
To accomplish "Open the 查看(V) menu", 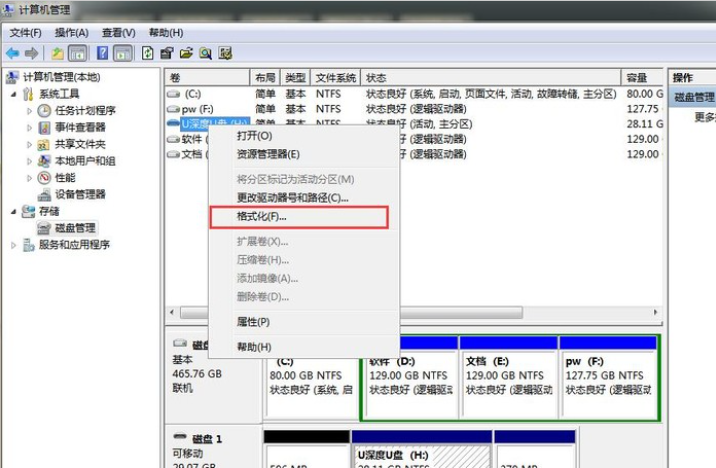I will coord(119,33).
